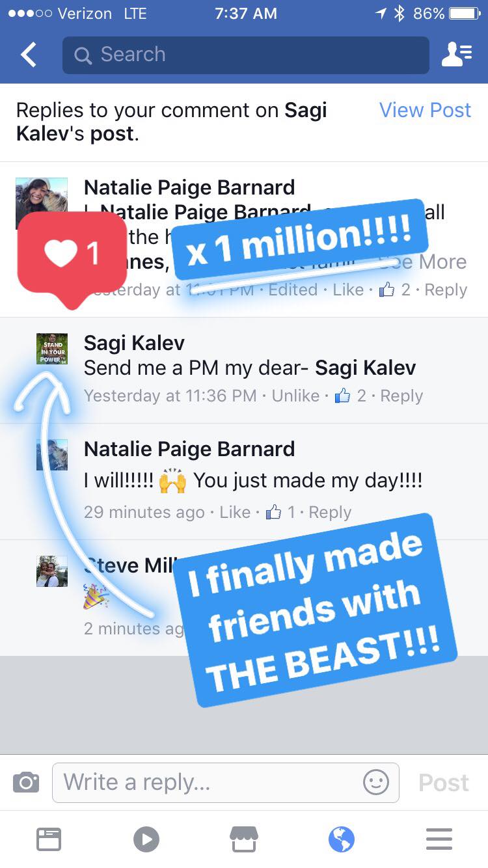Tap the back arrow in header
488x868 pixels.
[x=29, y=55]
